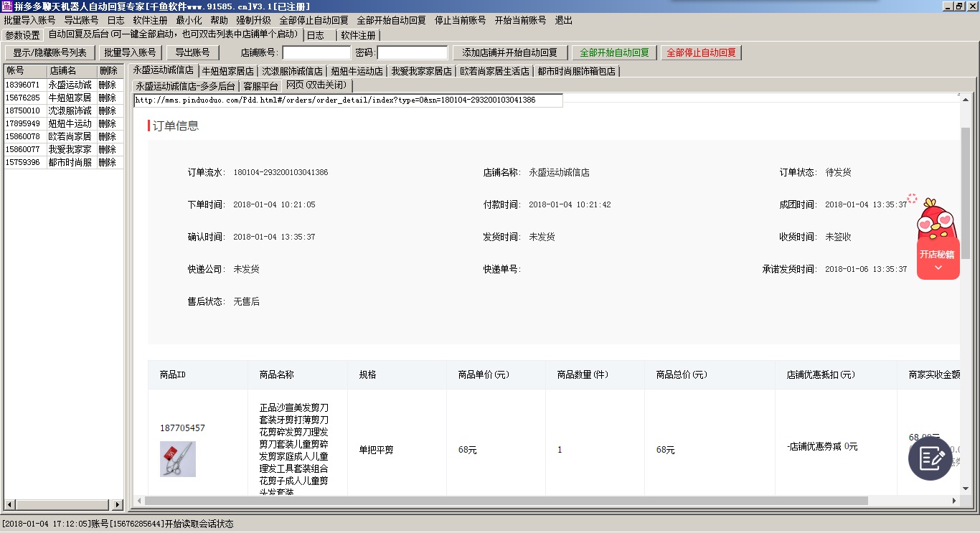The height and width of the screenshot is (533, 980).
Task: Focus the 店铺账号 input field
Action: pos(316,53)
